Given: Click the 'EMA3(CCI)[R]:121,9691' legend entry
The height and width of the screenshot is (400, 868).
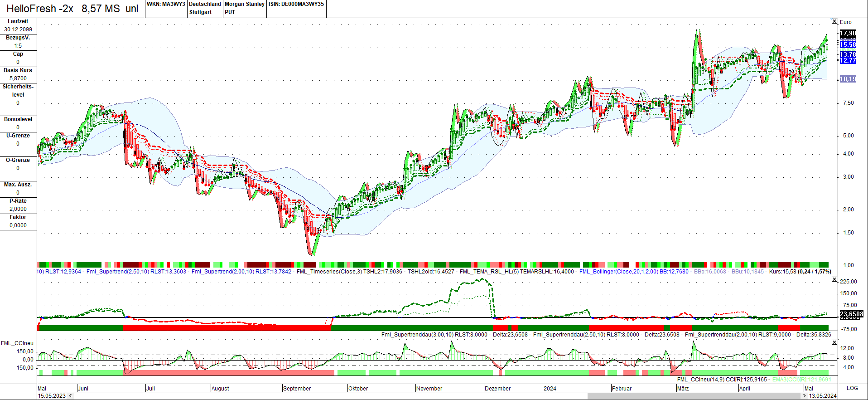Looking at the screenshot, I should (x=802, y=380).
